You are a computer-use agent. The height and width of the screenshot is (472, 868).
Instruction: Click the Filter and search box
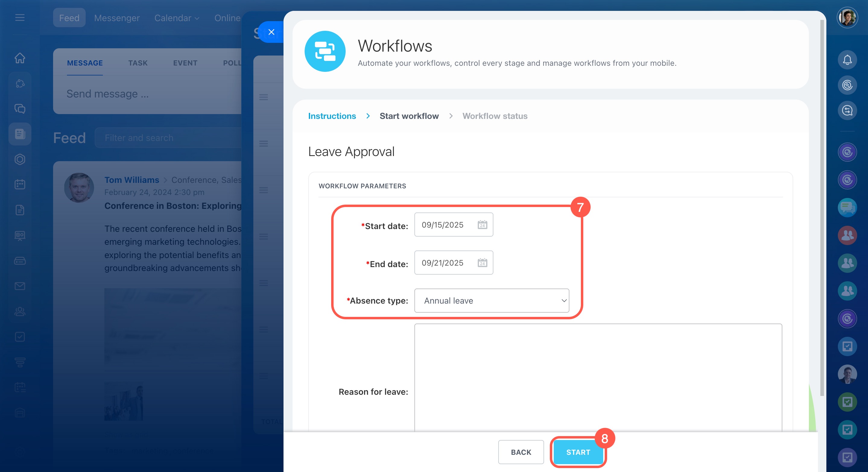pyautogui.click(x=169, y=138)
